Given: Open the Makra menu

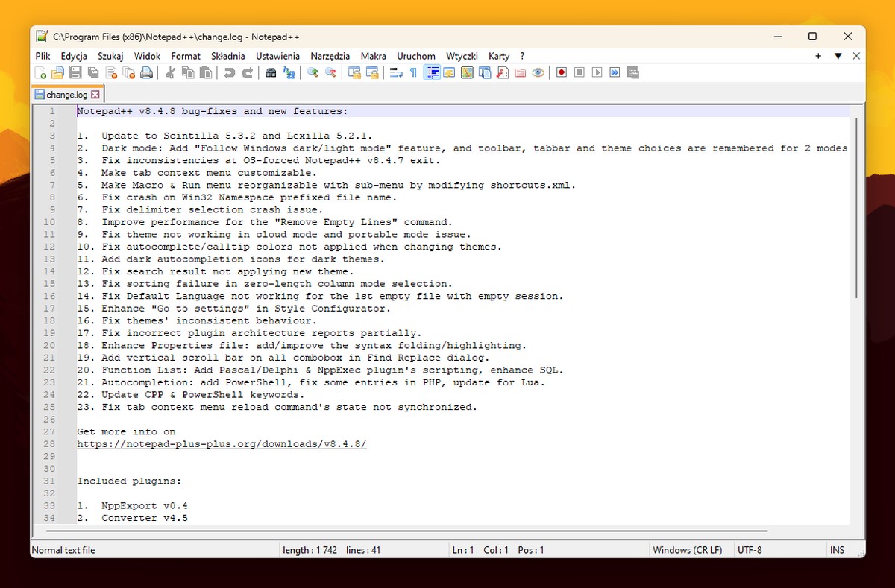Looking at the screenshot, I should pyautogui.click(x=373, y=56).
